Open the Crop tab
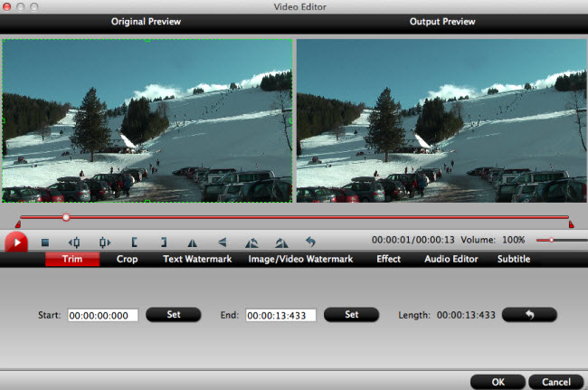 [x=128, y=259]
